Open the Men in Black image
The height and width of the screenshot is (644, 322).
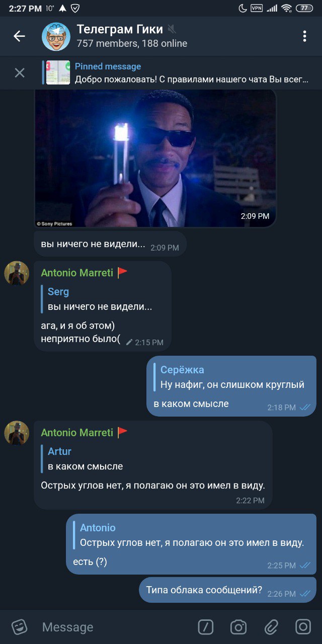(x=155, y=158)
